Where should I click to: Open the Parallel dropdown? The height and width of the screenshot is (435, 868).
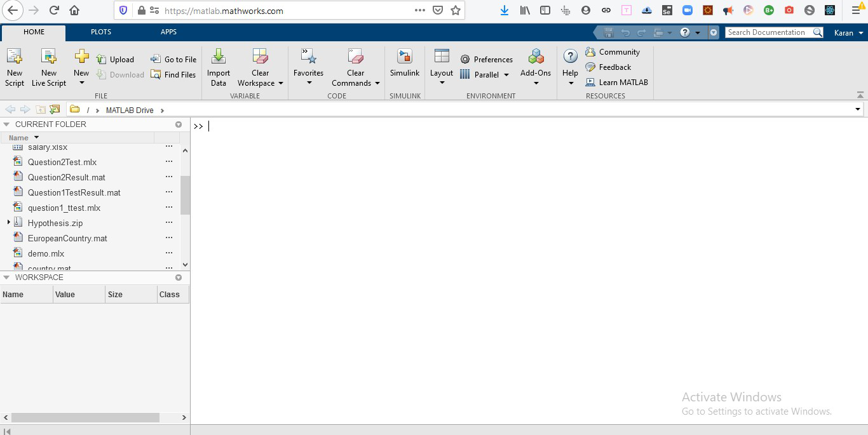pyautogui.click(x=484, y=74)
